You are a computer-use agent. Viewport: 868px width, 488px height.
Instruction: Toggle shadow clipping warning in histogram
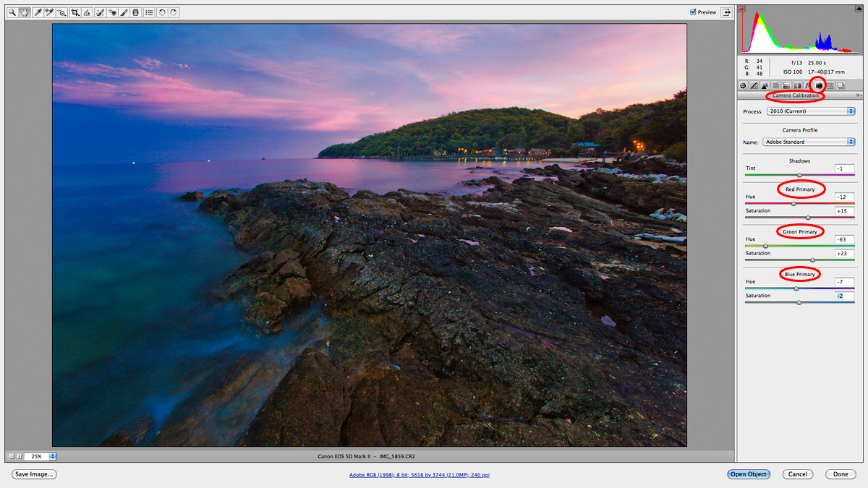pyautogui.click(x=741, y=8)
